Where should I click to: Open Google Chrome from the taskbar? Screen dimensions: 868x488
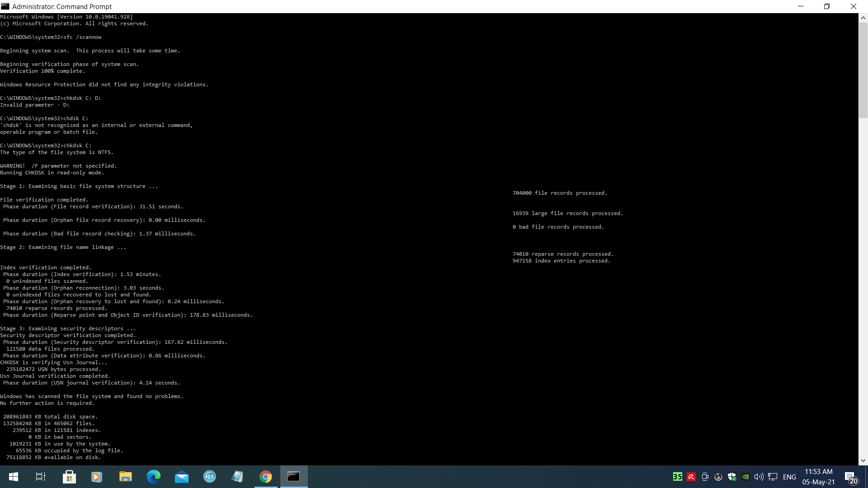[x=266, y=477]
